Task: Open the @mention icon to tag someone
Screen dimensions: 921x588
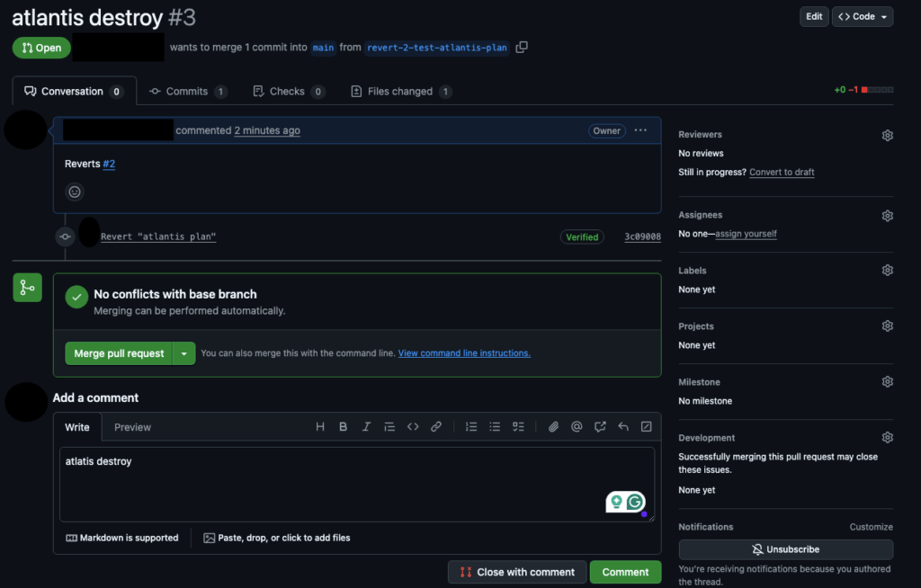Action: tap(577, 426)
